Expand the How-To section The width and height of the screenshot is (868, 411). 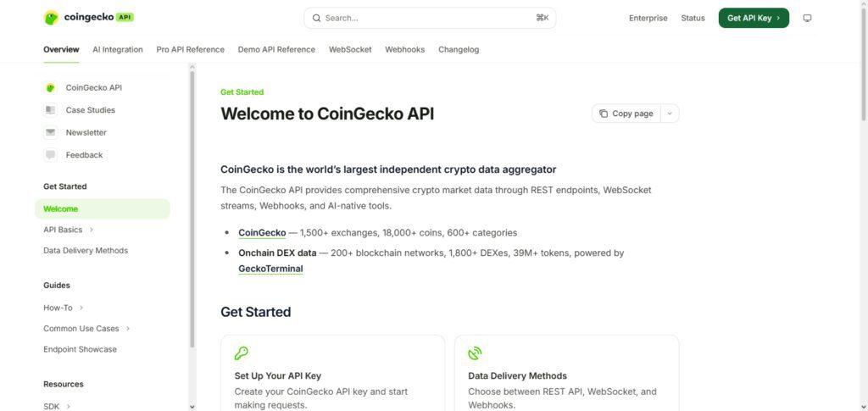(81, 308)
